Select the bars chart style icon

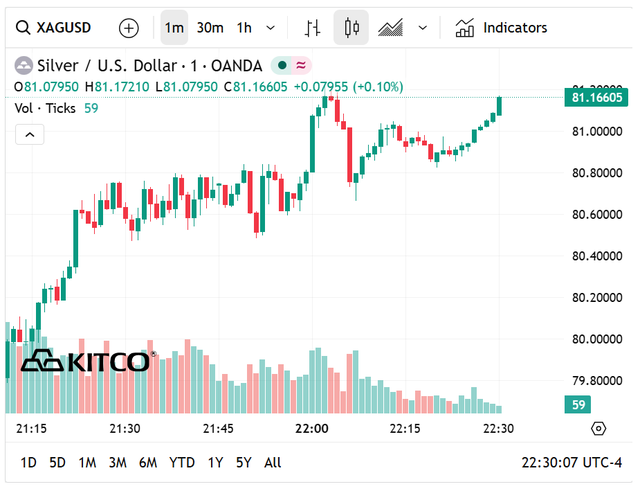[x=312, y=28]
